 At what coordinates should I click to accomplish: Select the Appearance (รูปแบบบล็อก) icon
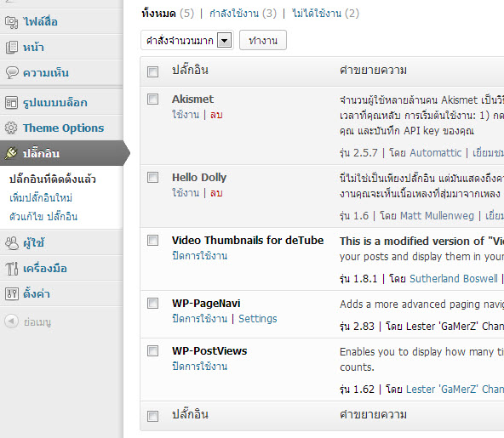12,103
